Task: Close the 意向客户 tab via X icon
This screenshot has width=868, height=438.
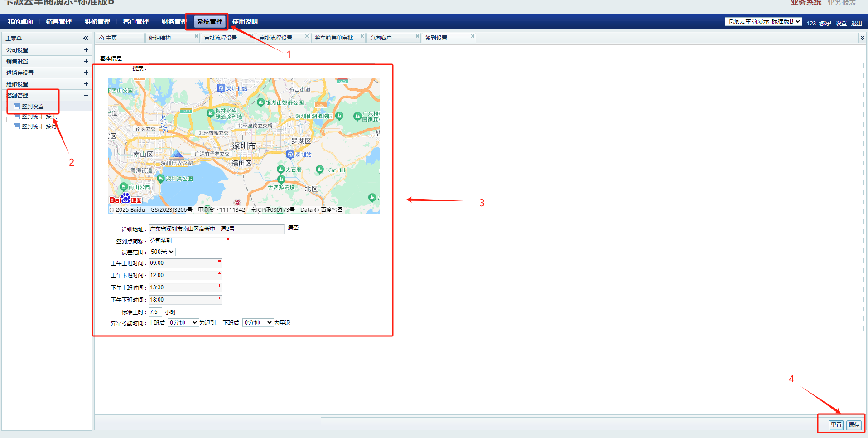Action: [x=417, y=36]
